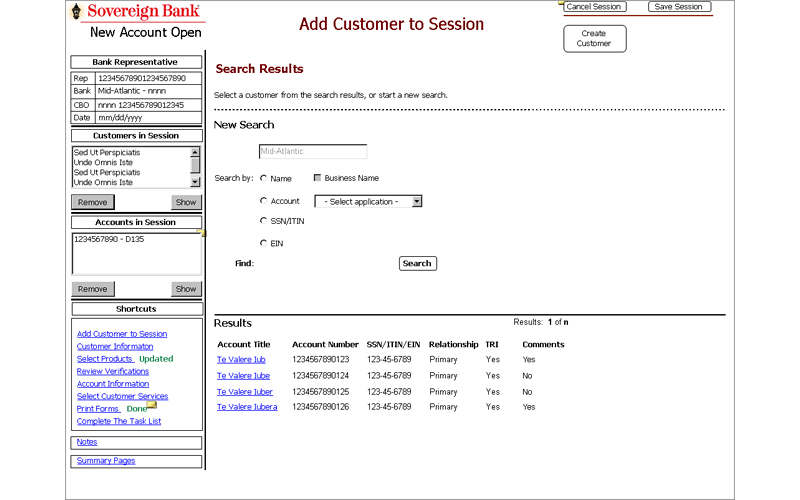Click scroll down arrow in Customers in Session list

click(x=195, y=183)
